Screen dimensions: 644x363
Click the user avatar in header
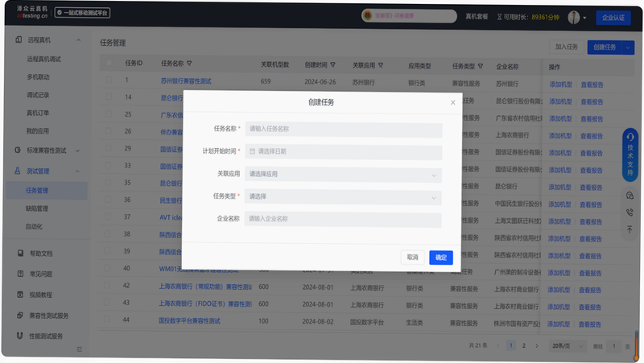point(574,17)
